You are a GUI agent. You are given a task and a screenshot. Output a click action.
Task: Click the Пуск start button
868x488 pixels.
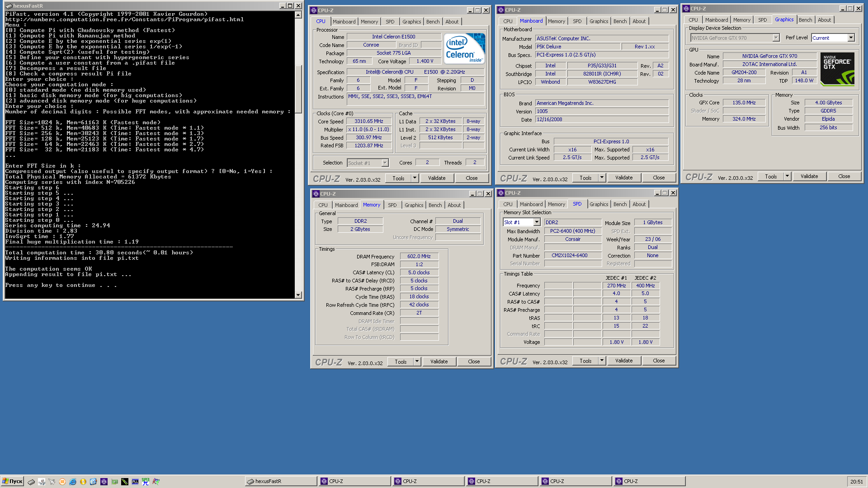tap(12, 481)
